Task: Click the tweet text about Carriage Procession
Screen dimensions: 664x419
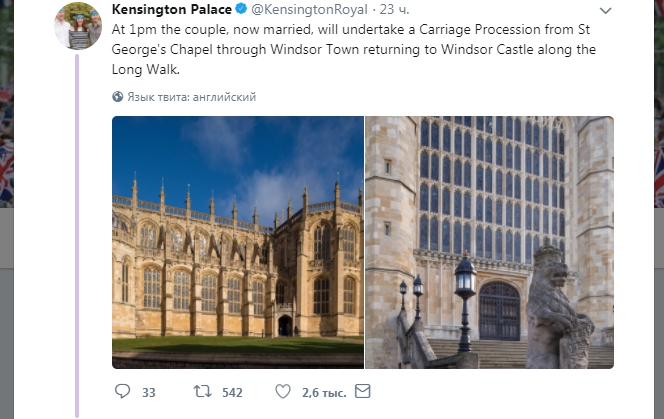Action: 354,49
